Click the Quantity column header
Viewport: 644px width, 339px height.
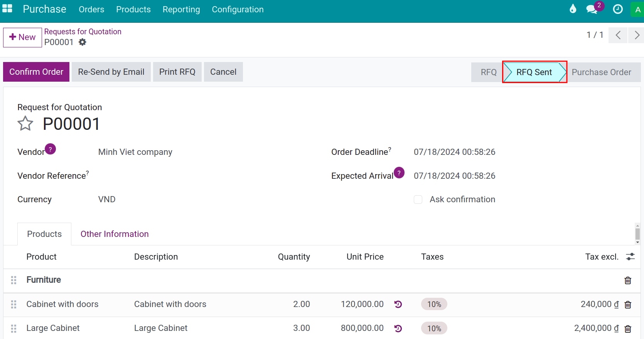[294, 257]
